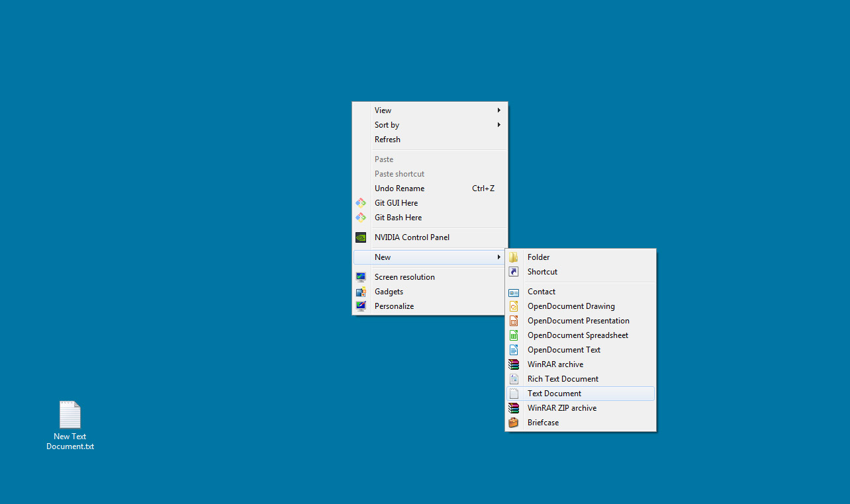Create new Rich Text Document
The height and width of the screenshot is (504, 850).
pyautogui.click(x=581, y=379)
